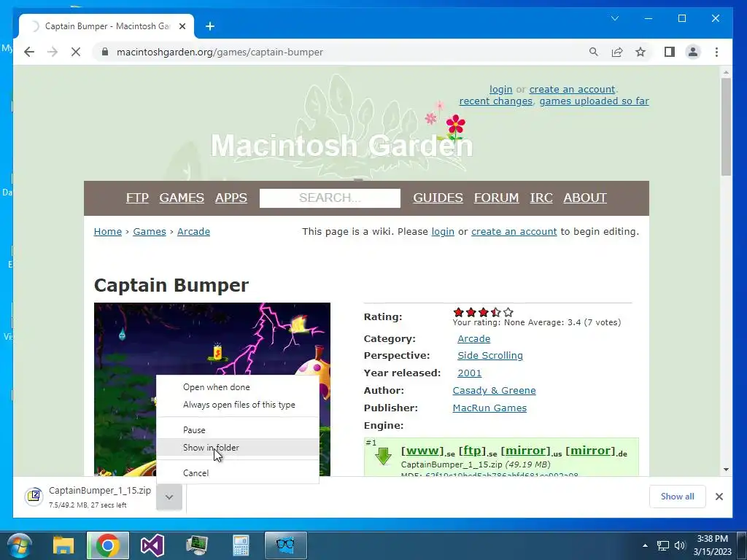Click the scrollbar down arrow
This screenshot has height=560, width=747.
[x=726, y=470]
